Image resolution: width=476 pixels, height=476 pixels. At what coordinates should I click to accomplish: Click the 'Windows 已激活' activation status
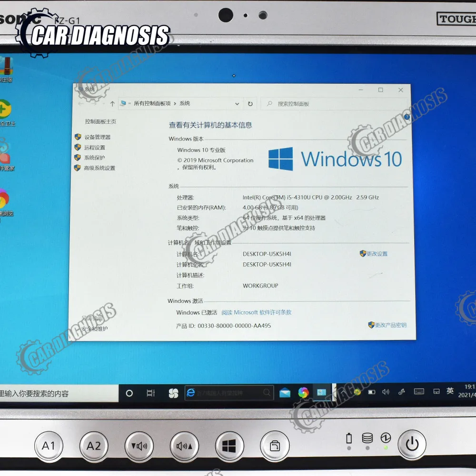pyautogui.click(x=197, y=312)
